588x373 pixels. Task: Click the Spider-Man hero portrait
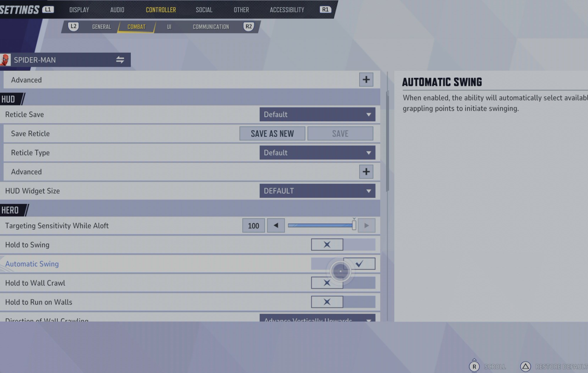point(5,60)
